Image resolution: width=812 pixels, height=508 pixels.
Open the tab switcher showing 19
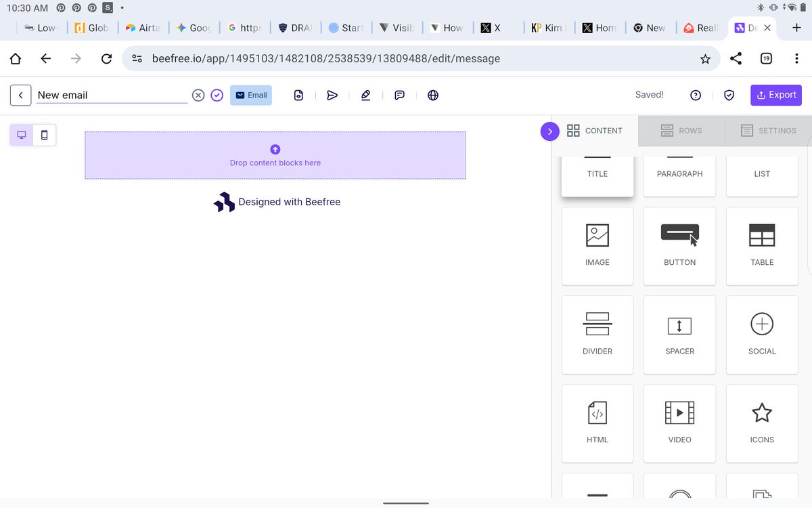click(x=766, y=59)
